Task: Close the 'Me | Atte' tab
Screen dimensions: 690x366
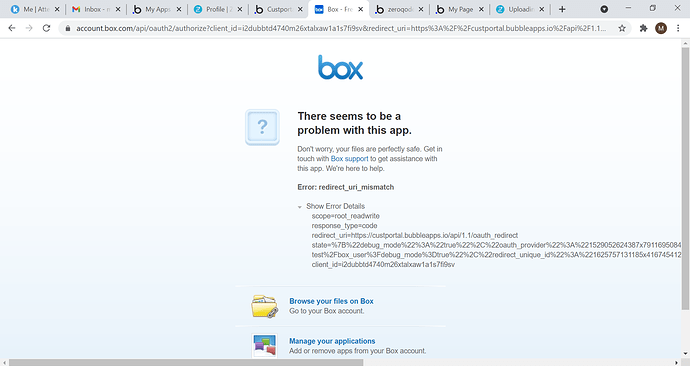Action: [x=57, y=9]
